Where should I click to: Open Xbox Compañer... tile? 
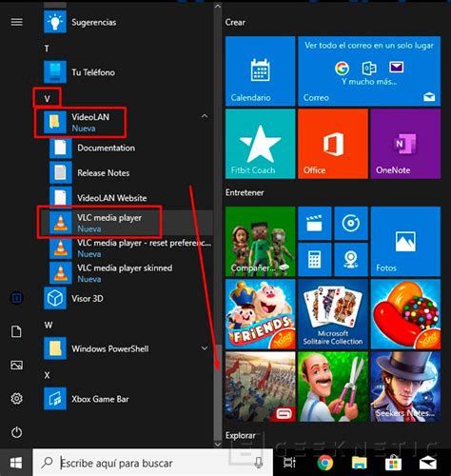tap(260, 242)
